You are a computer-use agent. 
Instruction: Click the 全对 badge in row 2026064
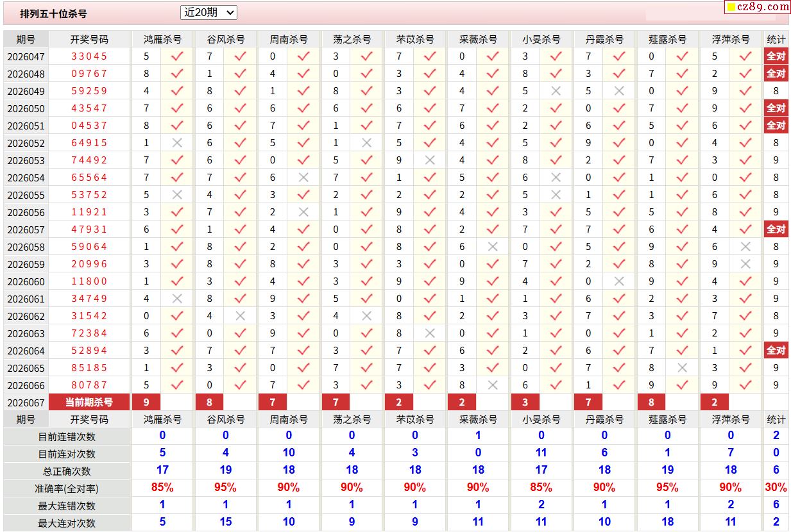pyautogui.click(x=776, y=351)
